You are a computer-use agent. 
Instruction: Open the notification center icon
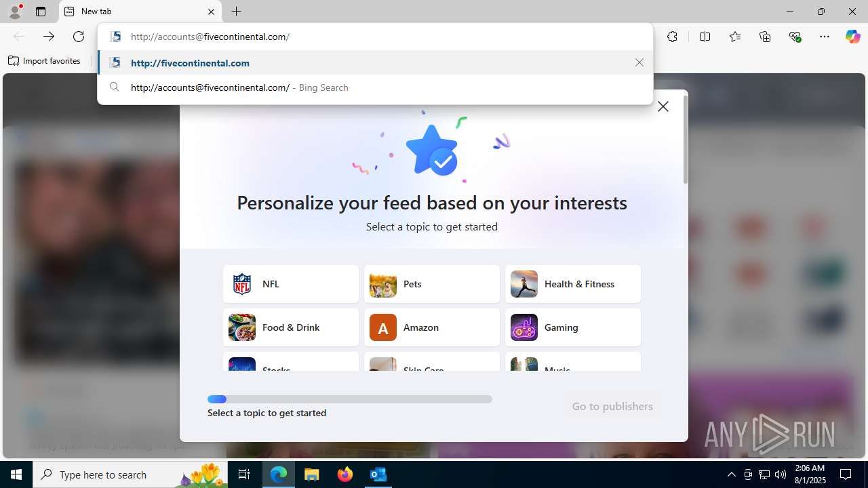[x=846, y=474]
